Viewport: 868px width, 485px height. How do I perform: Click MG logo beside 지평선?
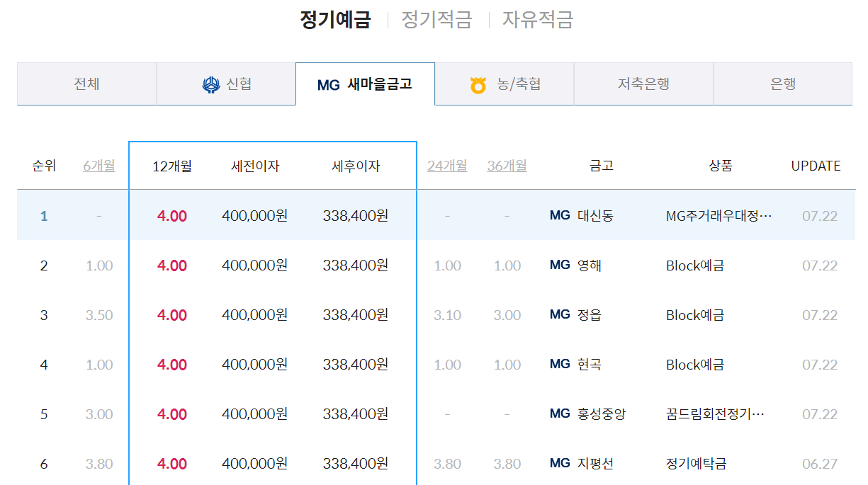(x=560, y=463)
